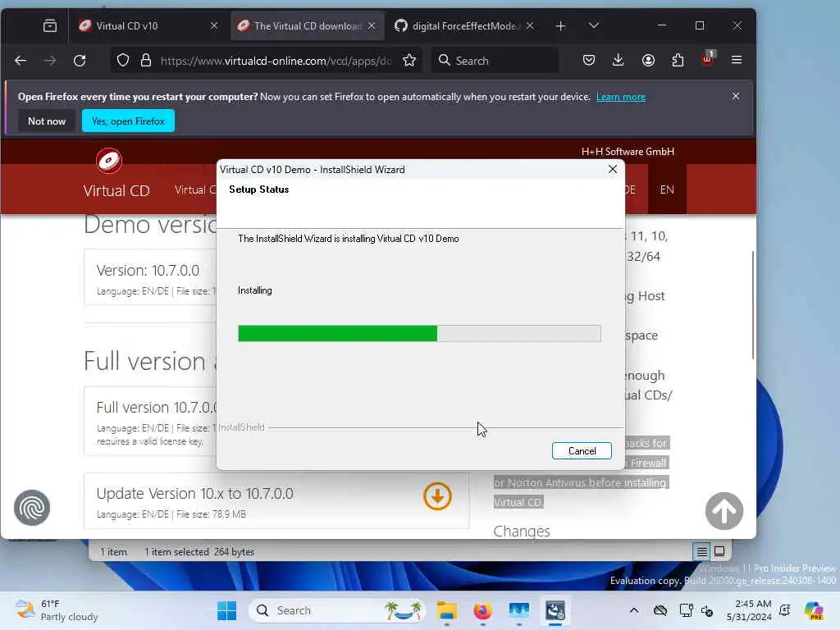The height and width of the screenshot is (630, 840).
Task: Open tracking protection shield icon
Action: pyautogui.click(x=123, y=61)
